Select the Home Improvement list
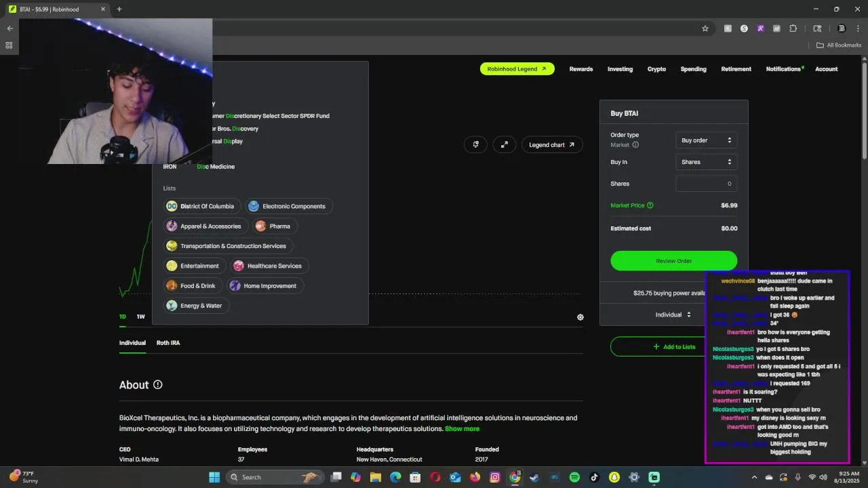Screen dimensions: 868x488 (x=264, y=286)
